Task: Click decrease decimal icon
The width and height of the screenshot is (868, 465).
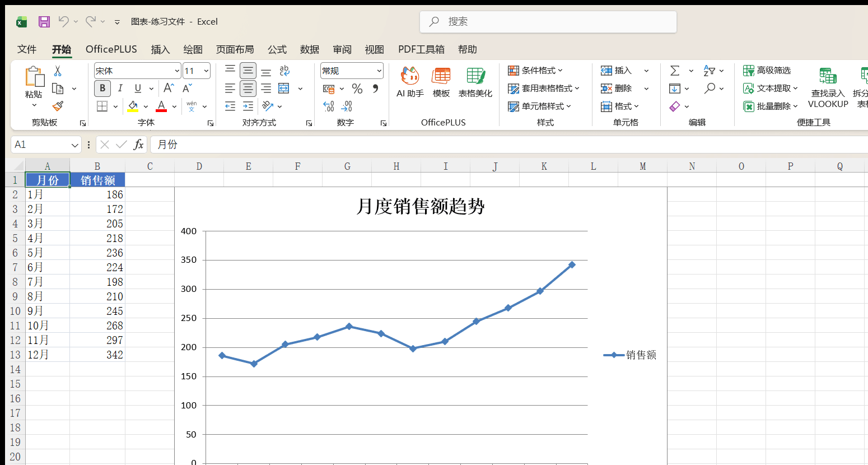Action: point(347,106)
